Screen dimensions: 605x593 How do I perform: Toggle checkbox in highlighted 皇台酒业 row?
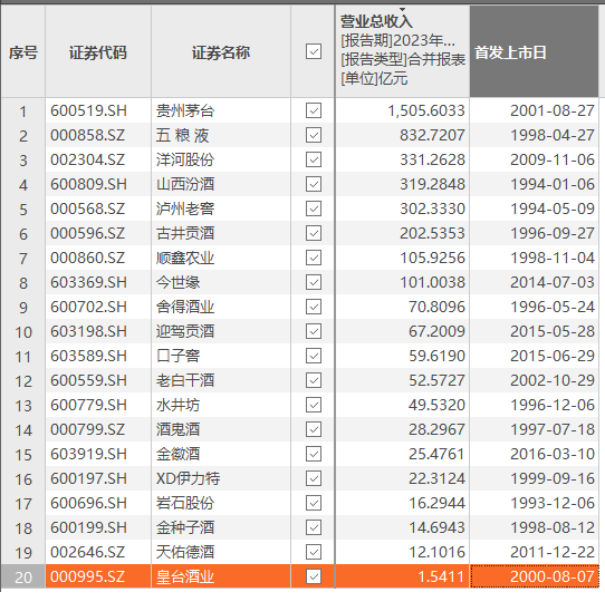(313, 577)
